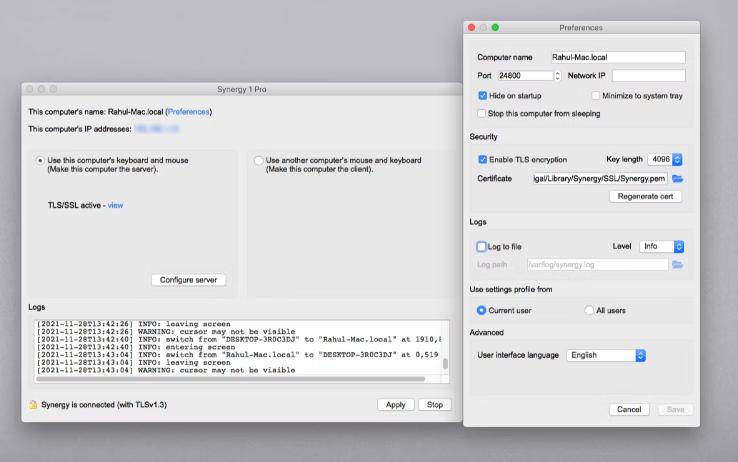Click the Stop button
The height and width of the screenshot is (462, 738).
tap(435, 405)
